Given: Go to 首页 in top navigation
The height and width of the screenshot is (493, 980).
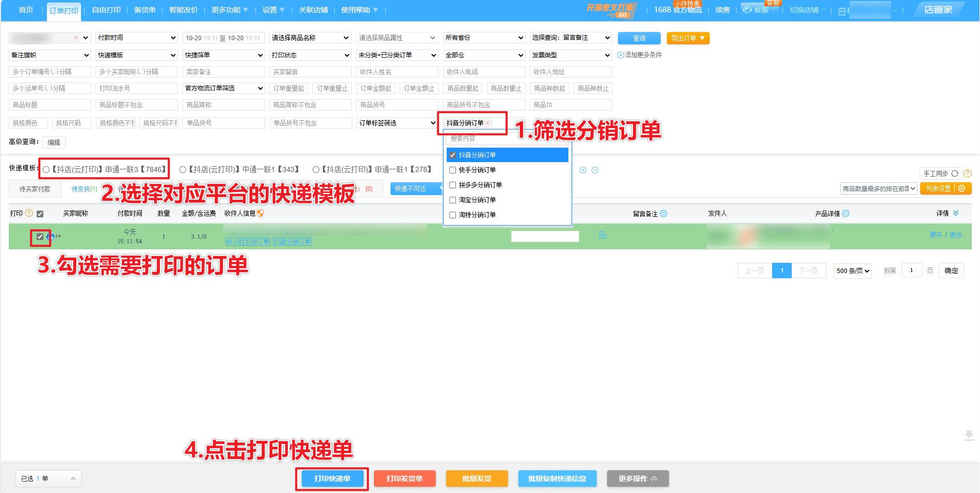Looking at the screenshot, I should tap(26, 10).
